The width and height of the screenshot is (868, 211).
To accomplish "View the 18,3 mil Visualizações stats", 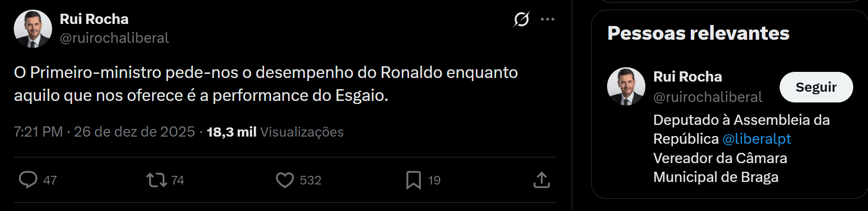I will point(275,132).
